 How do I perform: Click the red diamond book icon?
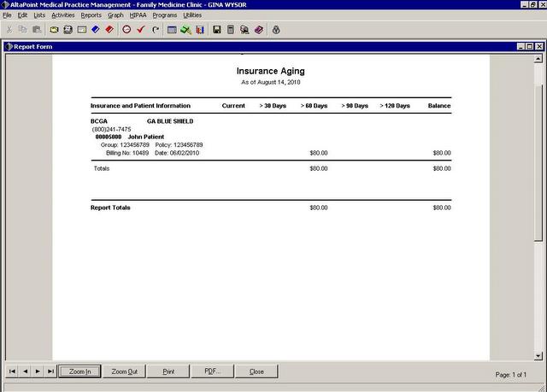(x=109, y=30)
